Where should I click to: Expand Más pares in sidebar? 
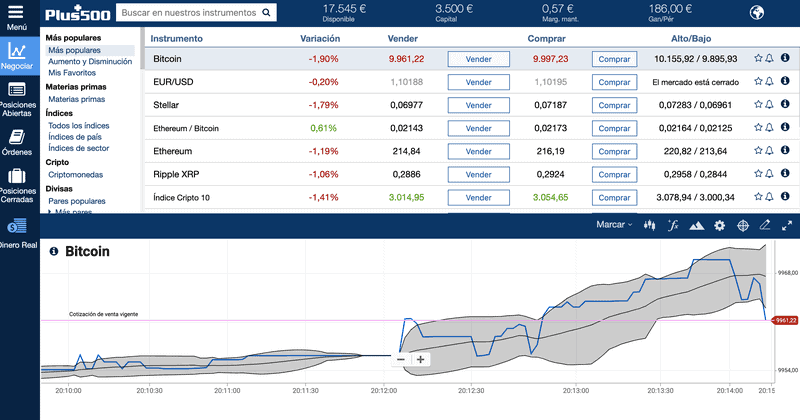point(70,211)
